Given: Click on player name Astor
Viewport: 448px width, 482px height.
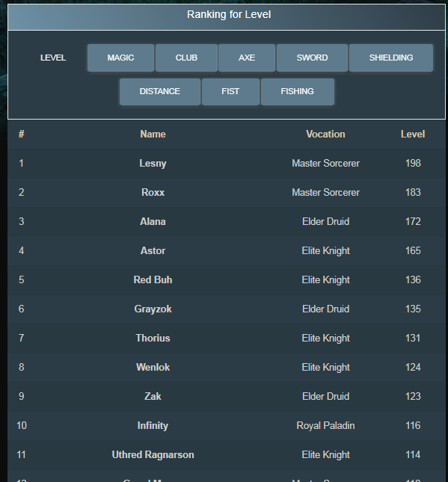Looking at the screenshot, I should pyautogui.click(x=153, y=251).
